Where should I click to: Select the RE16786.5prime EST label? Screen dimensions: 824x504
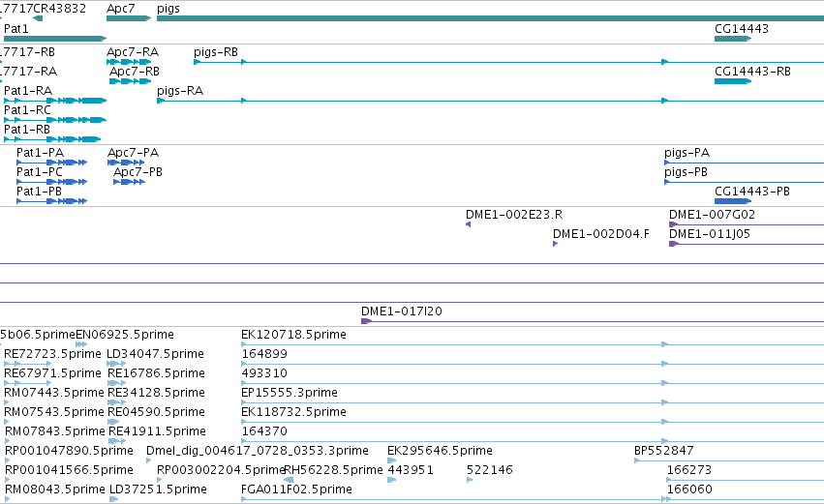156,373
